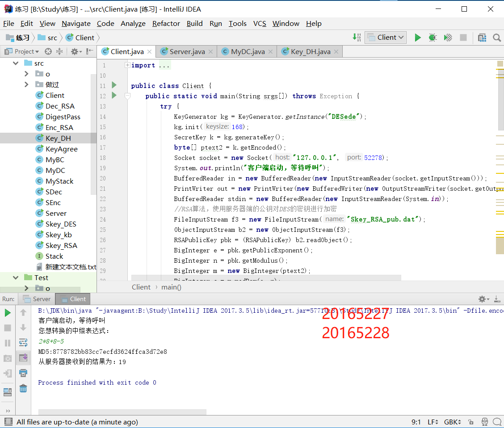
Task: Collapse all icon in Project panel
Action: pyautogui.click(x=59, y=51)
